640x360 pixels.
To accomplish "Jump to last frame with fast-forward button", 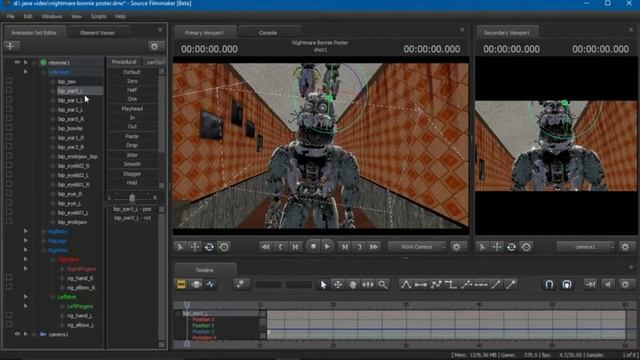I will 373,247.
